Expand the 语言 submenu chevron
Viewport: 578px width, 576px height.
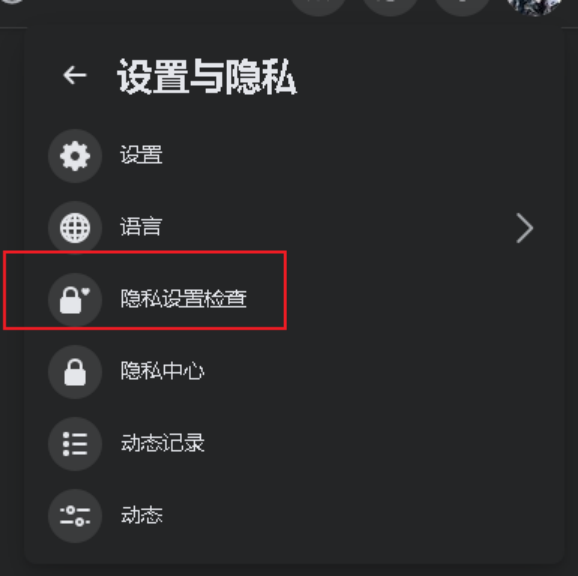525,228
